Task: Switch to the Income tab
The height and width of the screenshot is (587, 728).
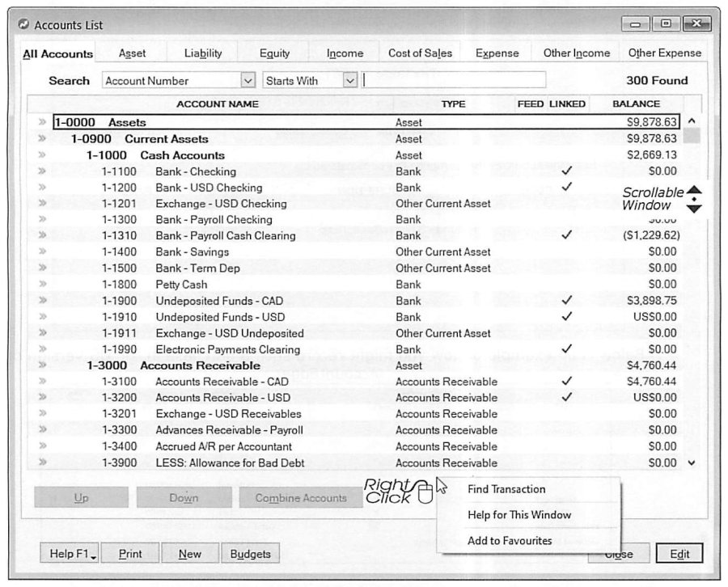Action: (345, 53)
